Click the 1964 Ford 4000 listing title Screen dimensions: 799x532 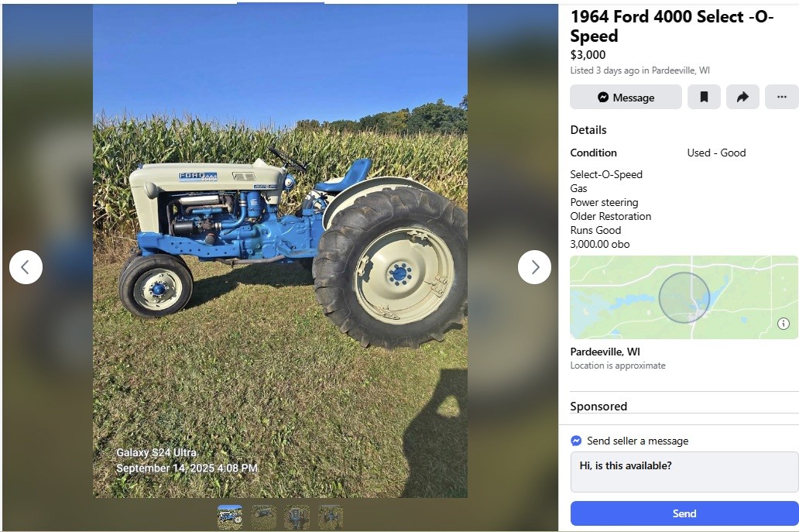(x=671, y=26)
